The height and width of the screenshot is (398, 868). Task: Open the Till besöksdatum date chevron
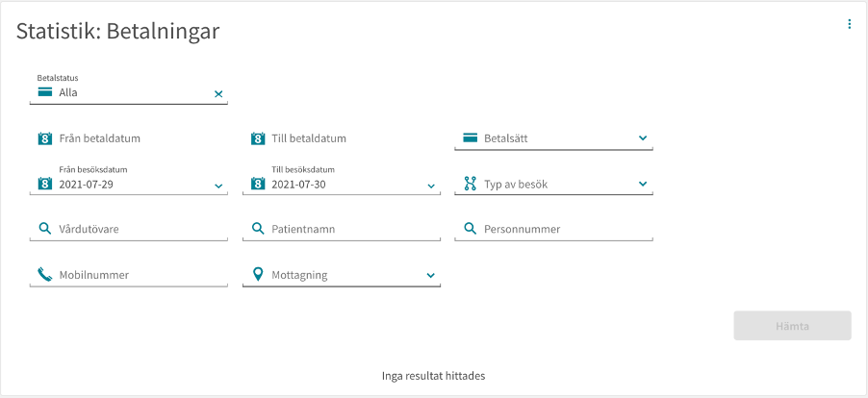coord(431,187)
